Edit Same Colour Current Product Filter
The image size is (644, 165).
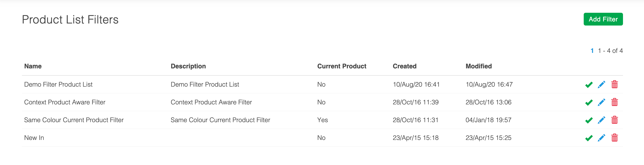[601, 120]
